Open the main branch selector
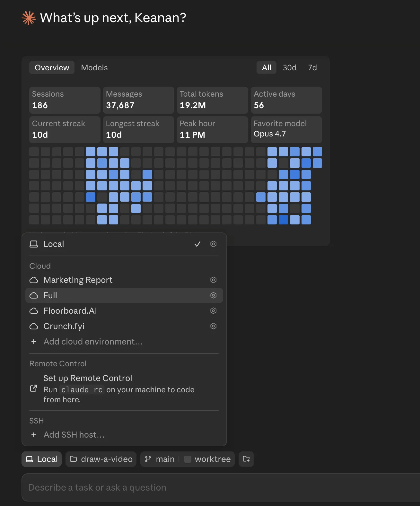The height and width of the screenshot is (506, 420). point(160,459)
